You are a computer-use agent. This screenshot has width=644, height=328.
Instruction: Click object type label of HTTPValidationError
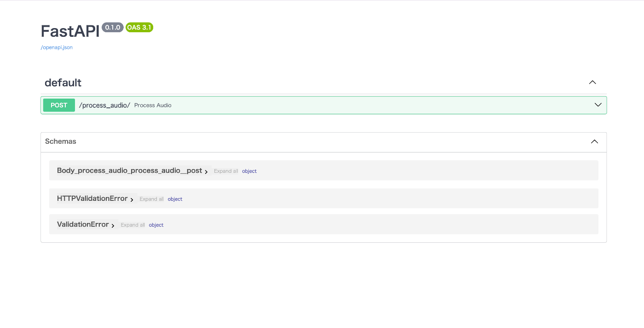(x=175, y=199)
